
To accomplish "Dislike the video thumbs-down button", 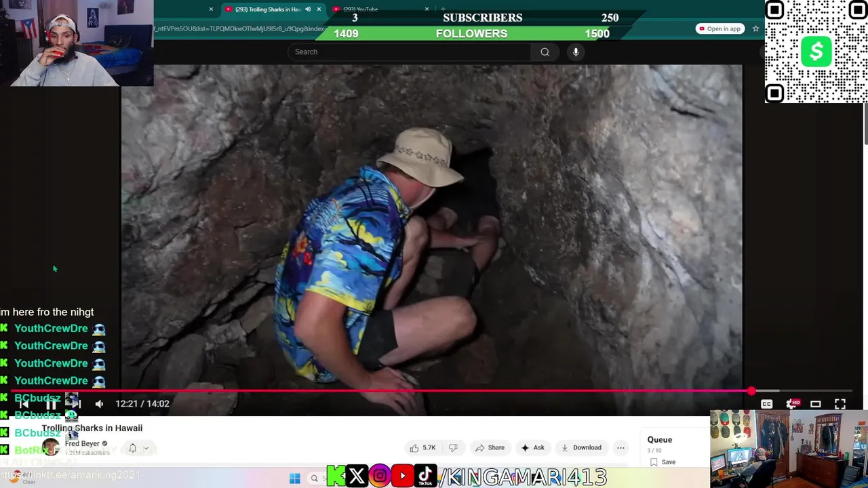I will click(x=453, y=447).
